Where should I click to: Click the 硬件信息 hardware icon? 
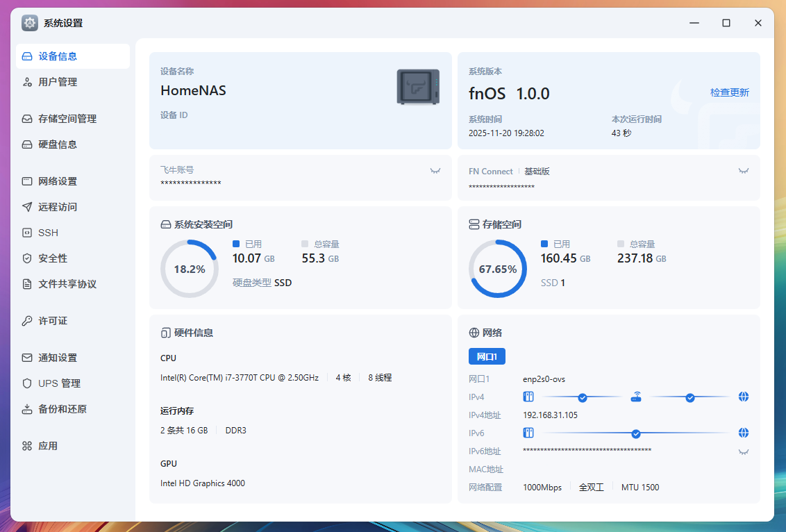pos(166,333)
